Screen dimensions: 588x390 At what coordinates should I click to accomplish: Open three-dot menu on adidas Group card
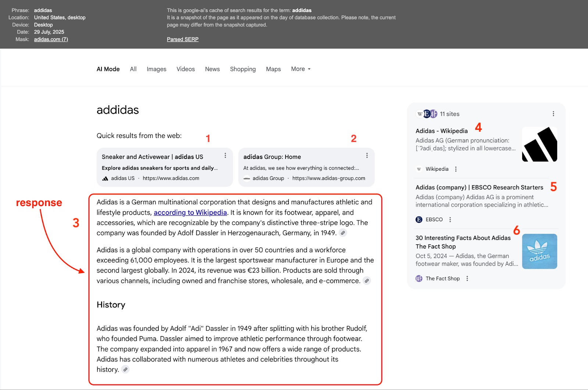click(x=367, y=156)
